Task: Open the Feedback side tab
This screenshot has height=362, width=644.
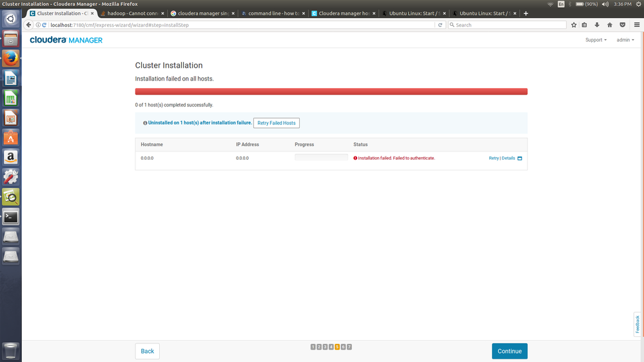Action: (638, 324)
